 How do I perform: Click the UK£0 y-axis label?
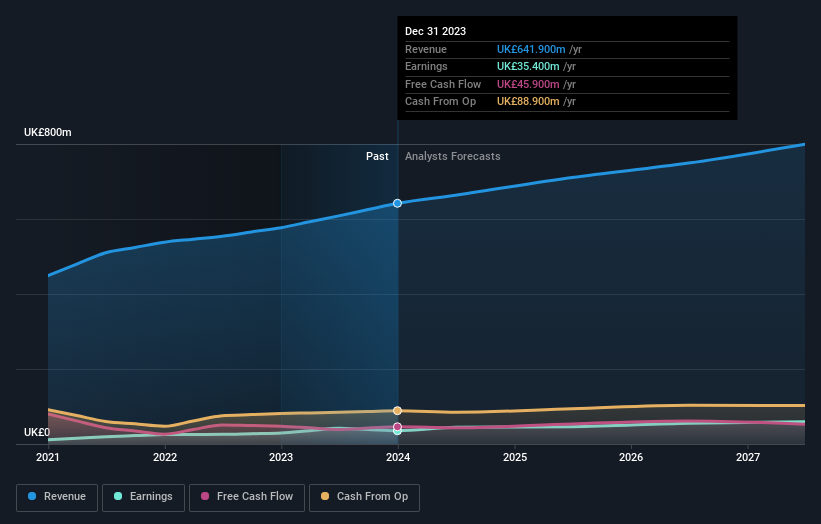37,432
